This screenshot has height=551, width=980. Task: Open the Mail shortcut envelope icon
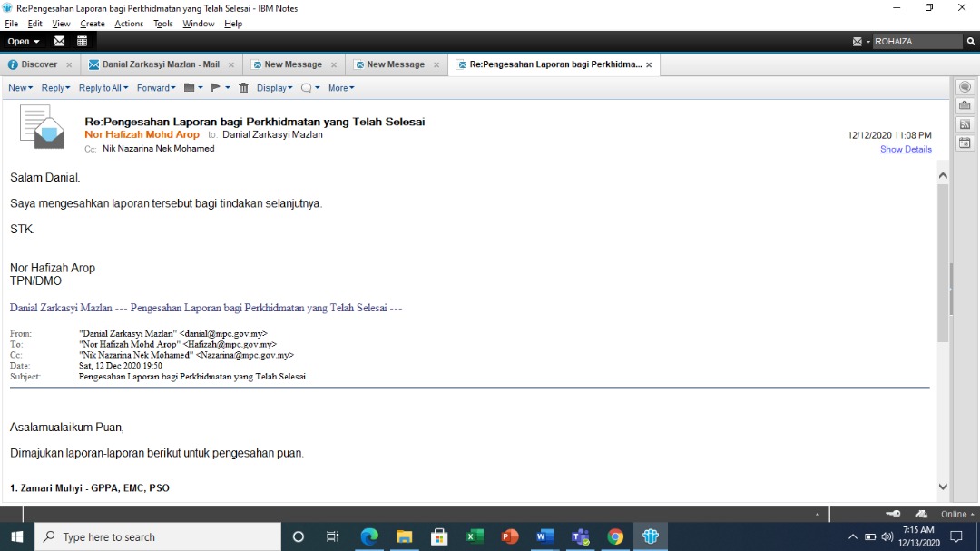coord(60,41)
